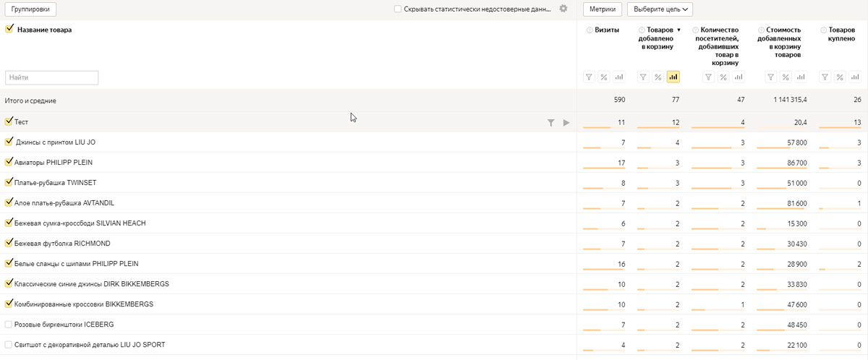Sort by Товаров куплено column header
The width and height of the screenshot is (868, 360).
(x=842, y=34)
